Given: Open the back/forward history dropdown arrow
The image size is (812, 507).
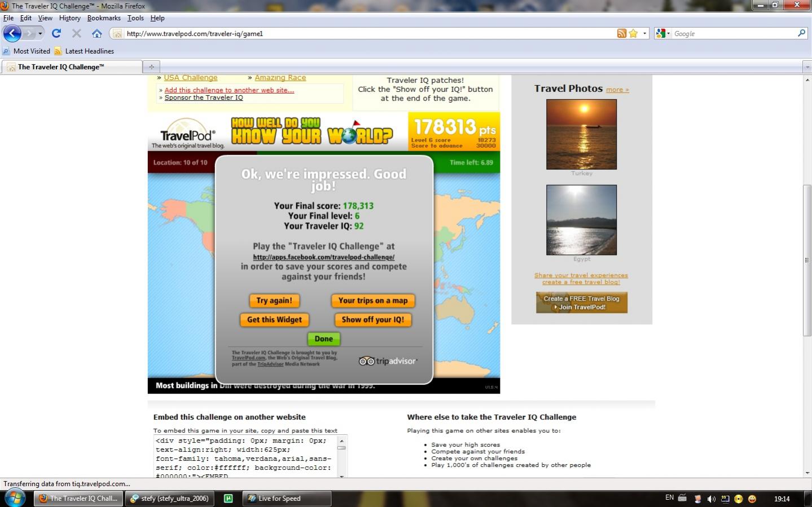Looking at the screenshot, I should coord(40,34).
